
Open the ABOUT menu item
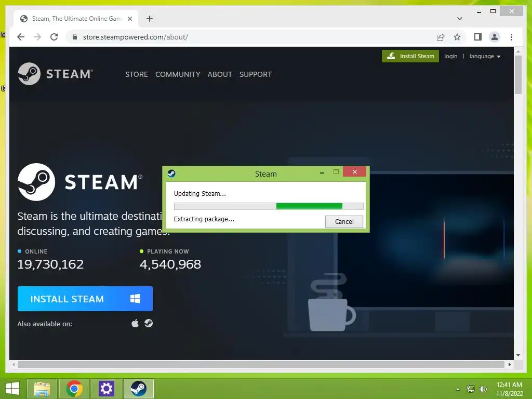(220, 74)
